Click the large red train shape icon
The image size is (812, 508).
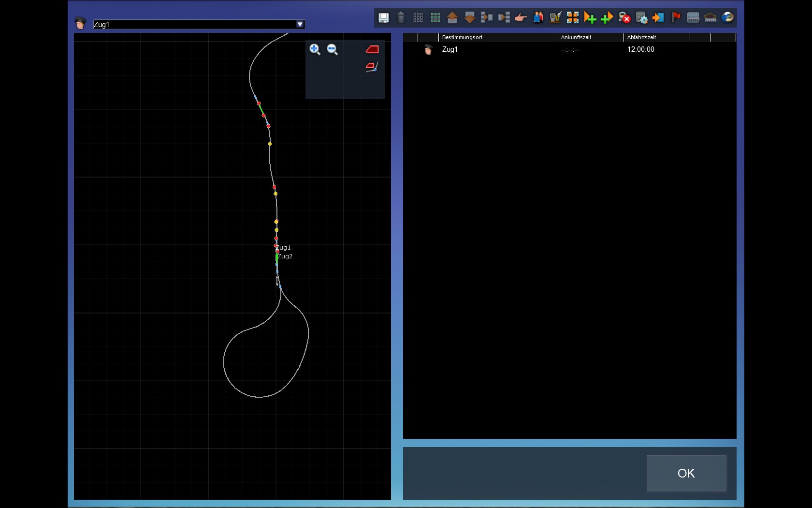372,49
